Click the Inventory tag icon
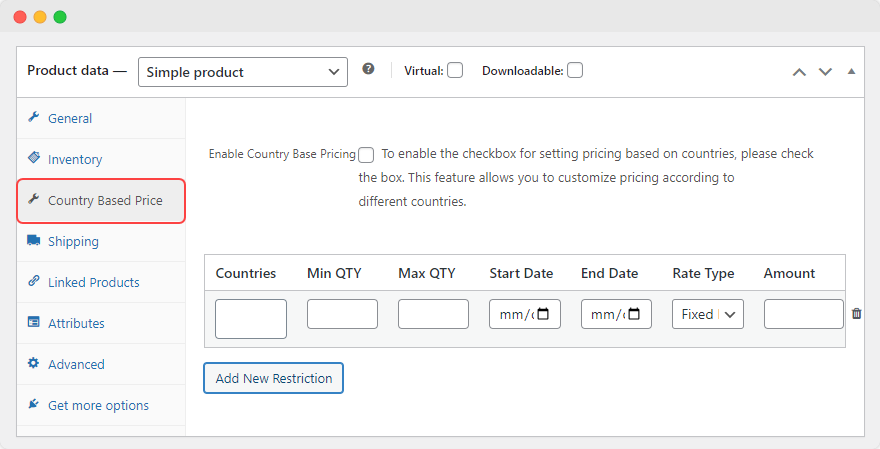This screenshot has height=449, width=880. pyautogui.click(x=33, y=159)
